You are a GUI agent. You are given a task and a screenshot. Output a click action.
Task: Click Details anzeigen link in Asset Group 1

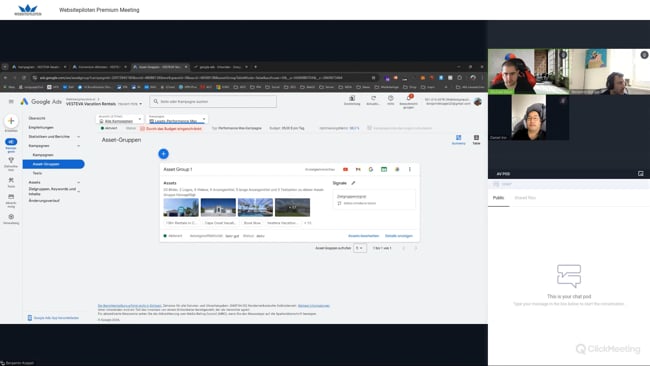pos(399,236)
